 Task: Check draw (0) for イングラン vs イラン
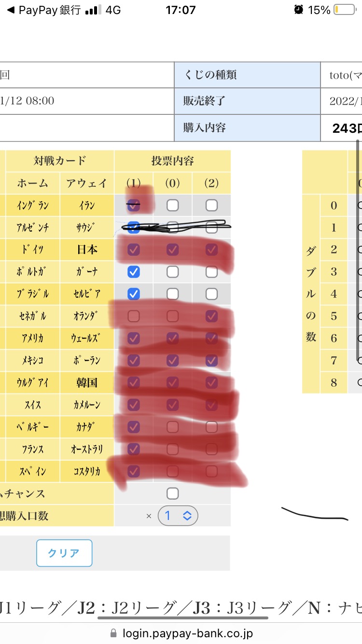click(172, 205)
